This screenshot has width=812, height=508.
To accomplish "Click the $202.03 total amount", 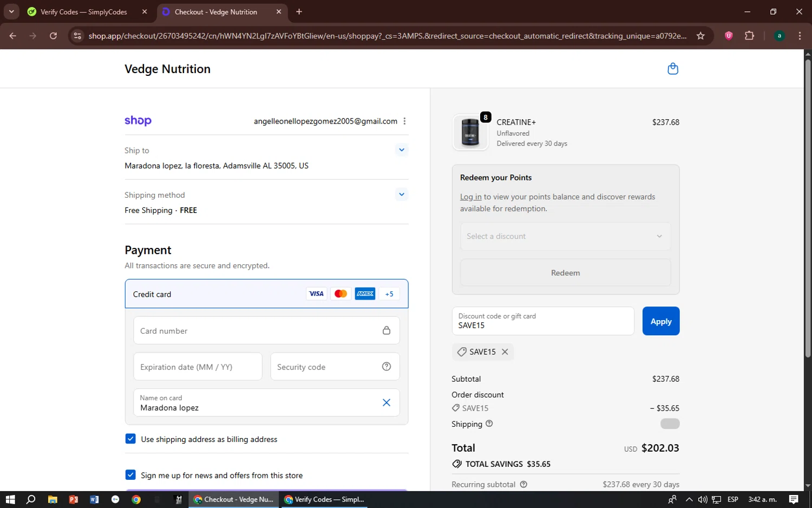I will (x=660, y=448).
